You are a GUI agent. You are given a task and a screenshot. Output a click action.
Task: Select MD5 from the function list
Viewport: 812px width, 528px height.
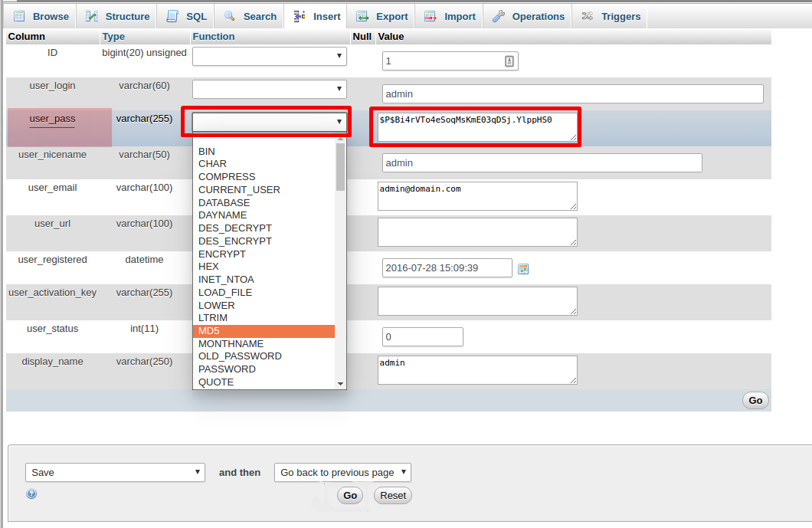click(x=264, y=331)
